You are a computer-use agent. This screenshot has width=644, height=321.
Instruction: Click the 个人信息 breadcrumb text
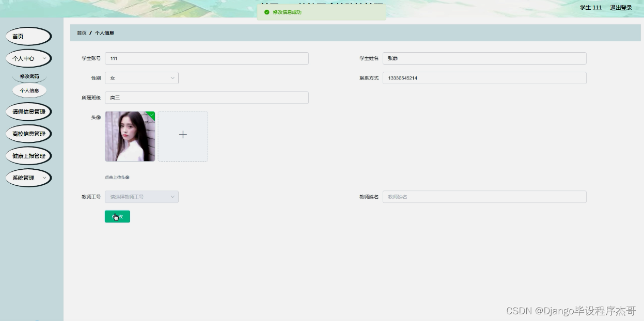click(104, 33)
